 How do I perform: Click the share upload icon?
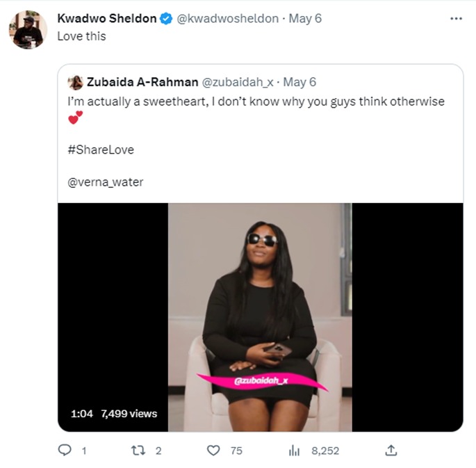pyautogui.click(x=391, y=450)
